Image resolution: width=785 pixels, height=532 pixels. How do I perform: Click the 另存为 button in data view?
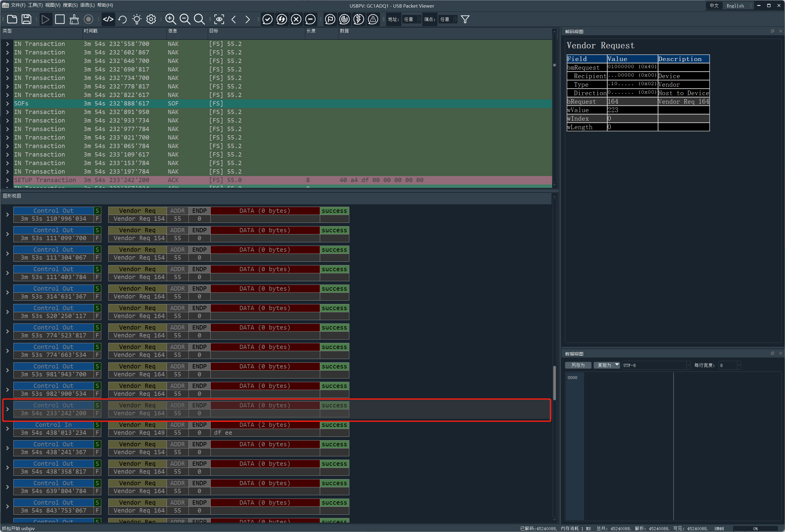(x=578, y=365)
